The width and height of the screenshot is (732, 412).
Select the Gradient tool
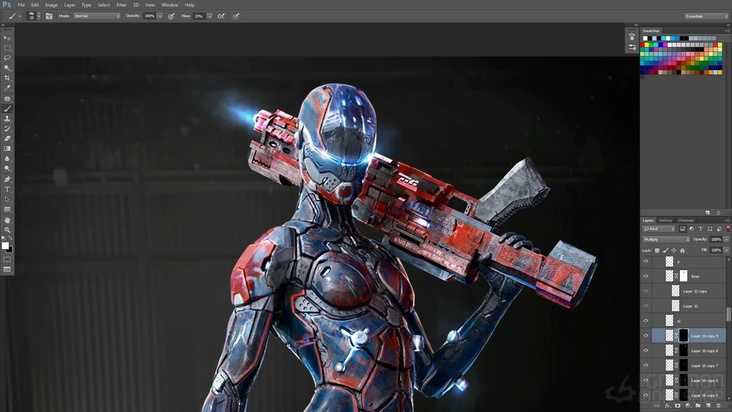click(7, 149)
